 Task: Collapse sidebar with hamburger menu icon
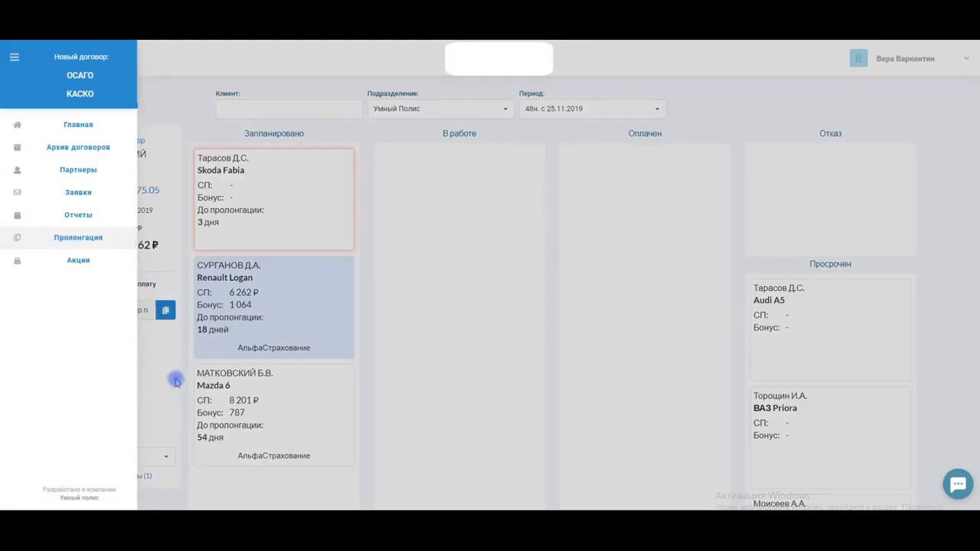[x=14, y=57]
